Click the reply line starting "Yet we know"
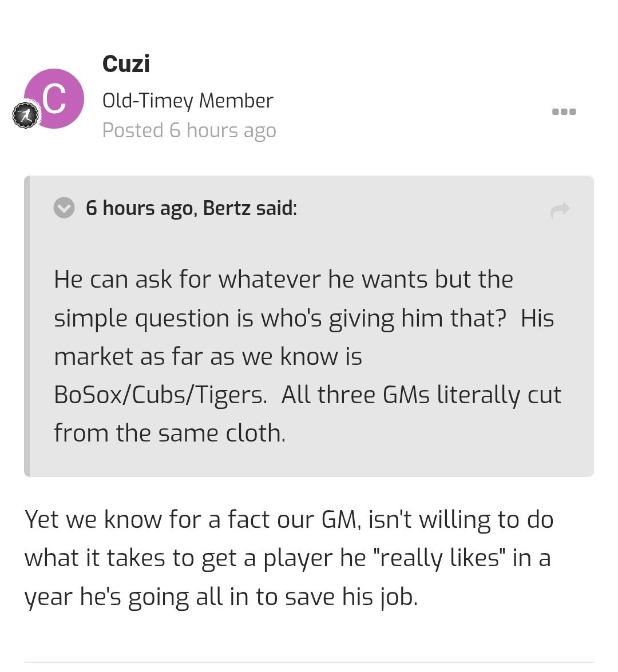The width and height of the screenshot is (618, 672). point(288,520)
